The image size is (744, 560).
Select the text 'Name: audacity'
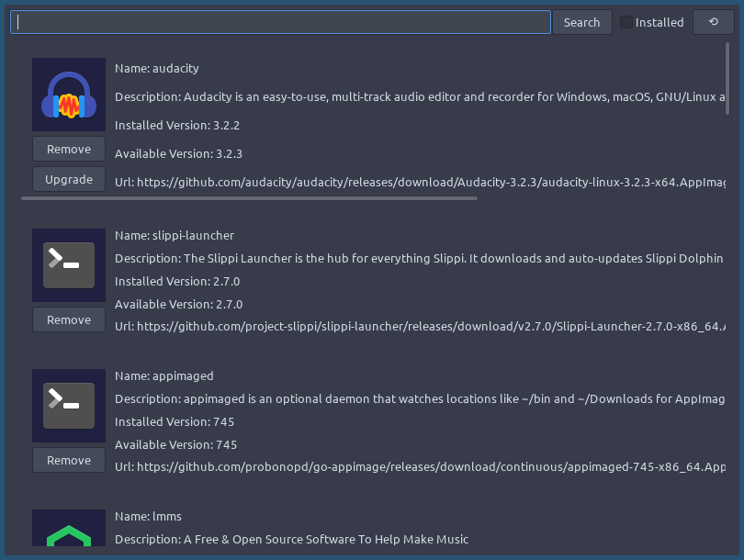click(x=156, y=68)
